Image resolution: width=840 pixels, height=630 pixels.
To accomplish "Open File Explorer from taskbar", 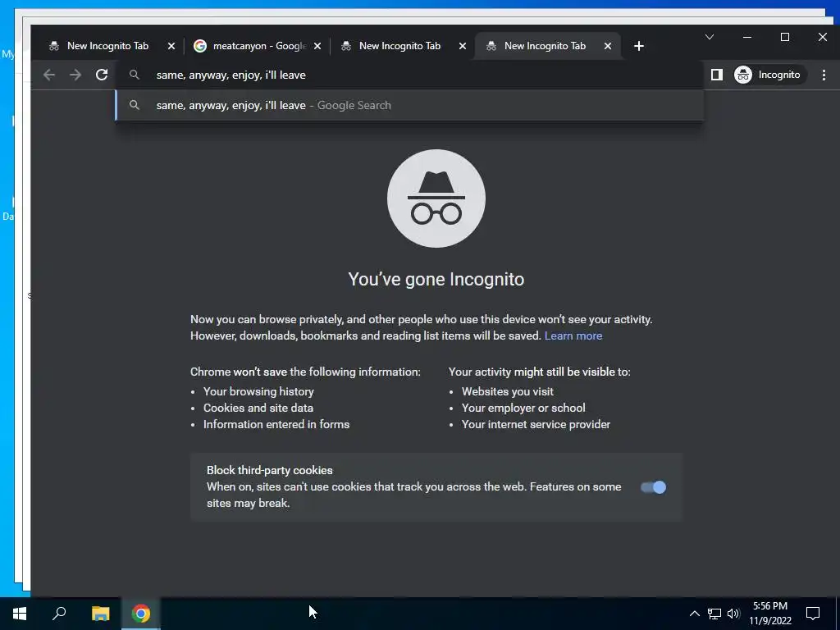I will click(100, 614).
